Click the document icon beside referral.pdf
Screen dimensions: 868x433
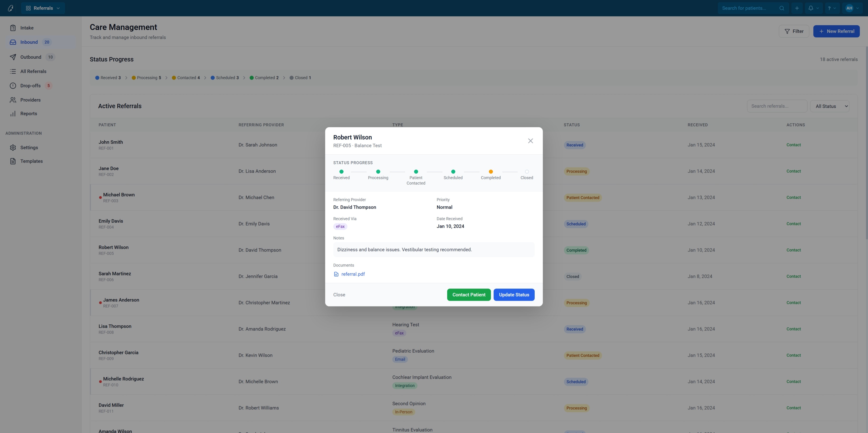pos(336,274)
